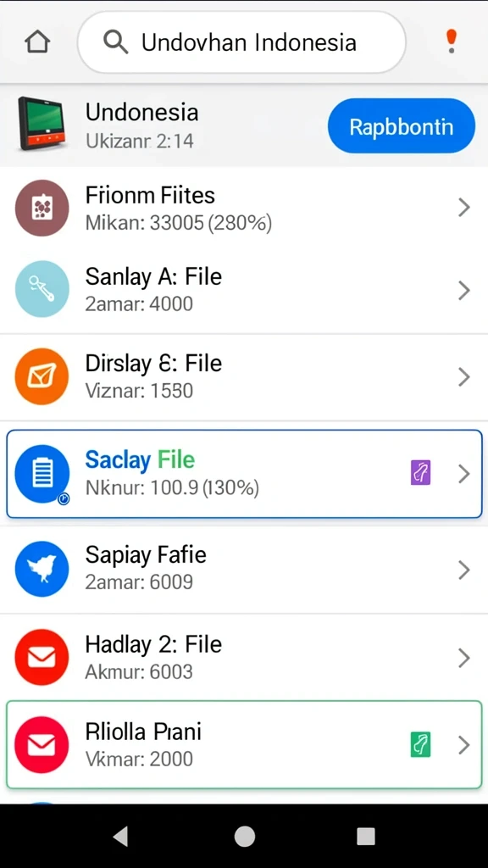The image size is (488, 868).
Task: Expand the Dirslay File row chevron
Action: pos(464,377)
